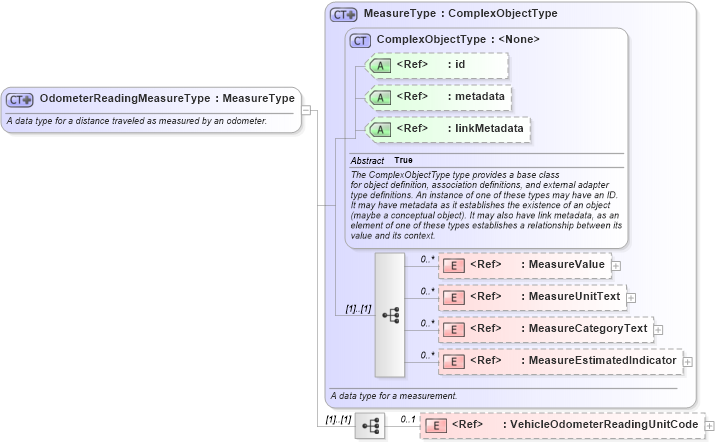Click the [1]..[1] label beside VehicleOdometerReadingUnitCode sequence
The image size is (715, 443).
338,419
